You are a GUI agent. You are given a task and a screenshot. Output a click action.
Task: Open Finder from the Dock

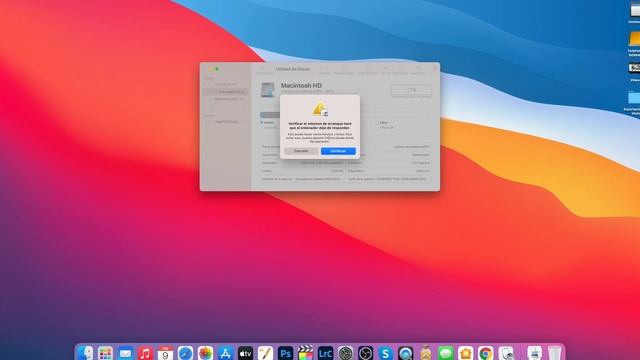(x=85, y=353)
